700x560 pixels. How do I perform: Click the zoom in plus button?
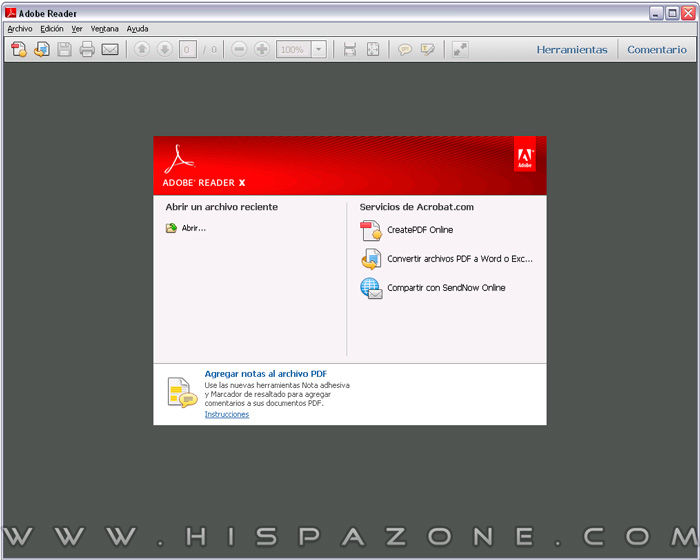pyautogui.click(x=262, y=49)
